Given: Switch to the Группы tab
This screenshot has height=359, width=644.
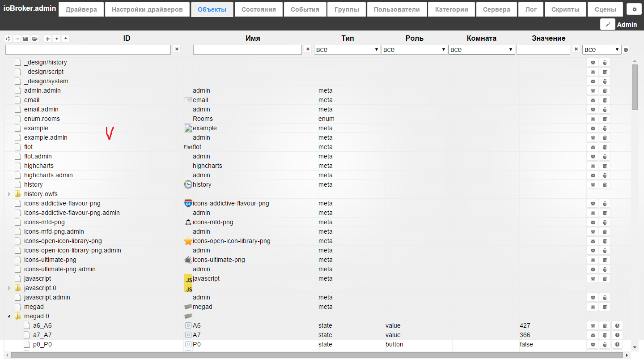Looking at the screenshot, I should coord(347,9).
